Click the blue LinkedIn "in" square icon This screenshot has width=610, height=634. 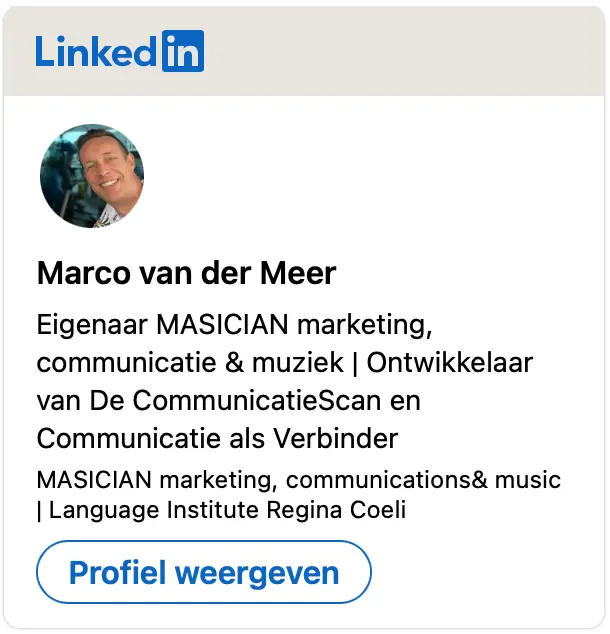[x=183, y=51]
